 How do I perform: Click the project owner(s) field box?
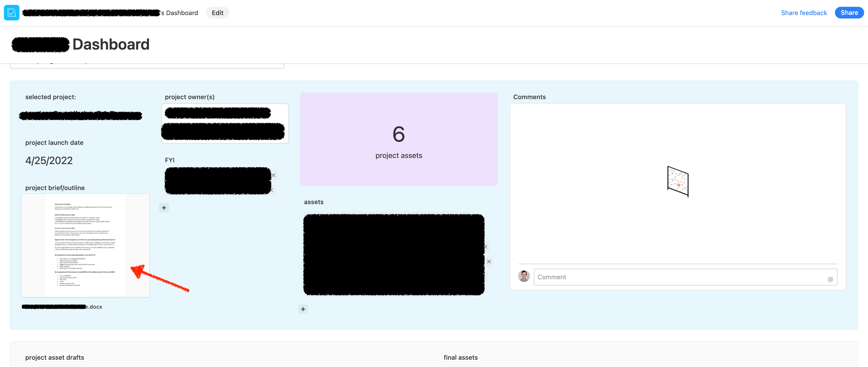click(x=225, y=123)
